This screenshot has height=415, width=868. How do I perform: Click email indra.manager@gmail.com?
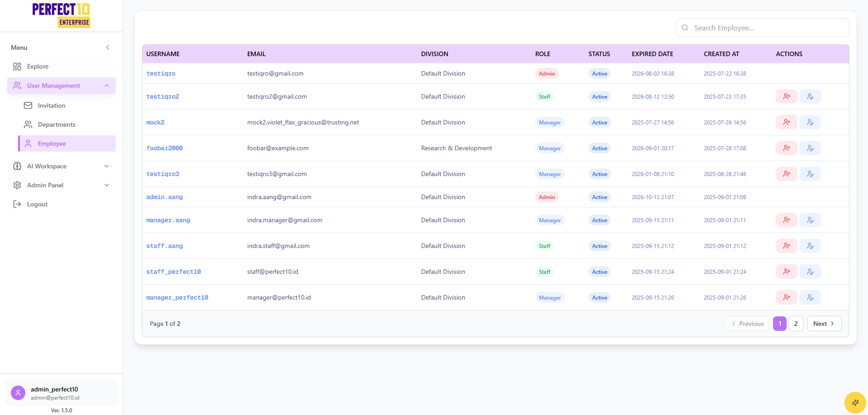point(285,220)
